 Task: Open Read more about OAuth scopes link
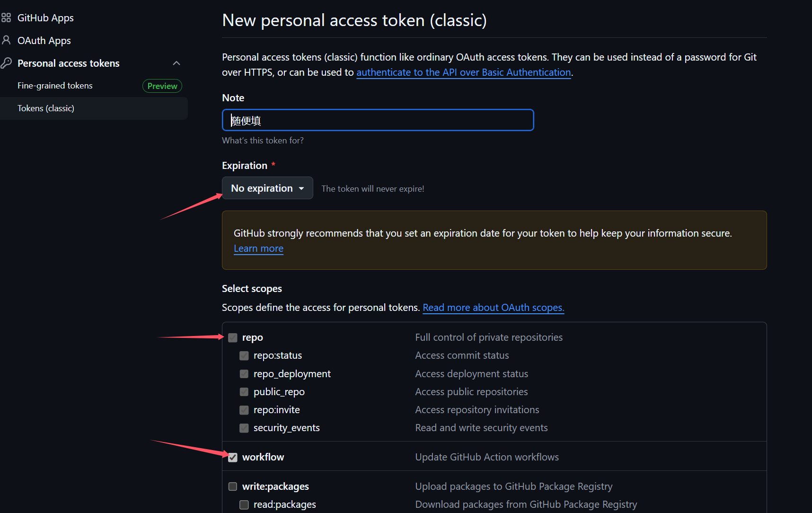493,308
